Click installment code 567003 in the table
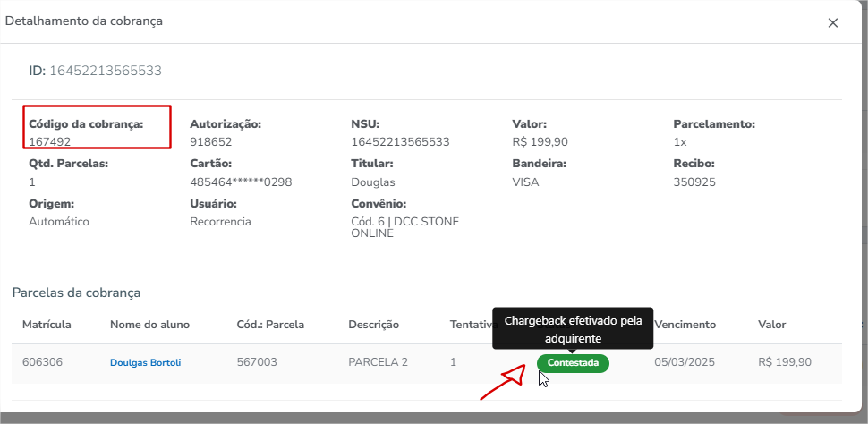Image resolution: width=868 pixels, height=424 pixels. pos(258,362)
